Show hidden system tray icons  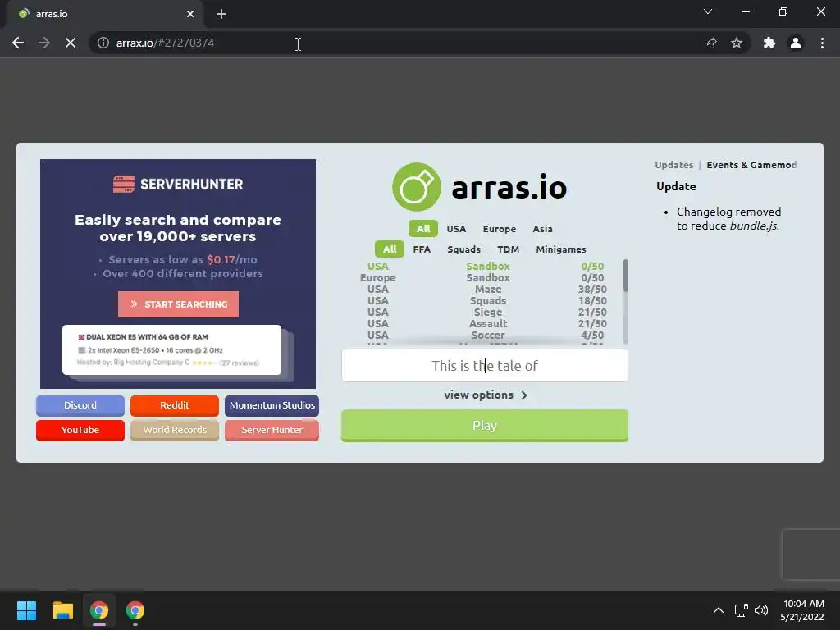point(719,610)
